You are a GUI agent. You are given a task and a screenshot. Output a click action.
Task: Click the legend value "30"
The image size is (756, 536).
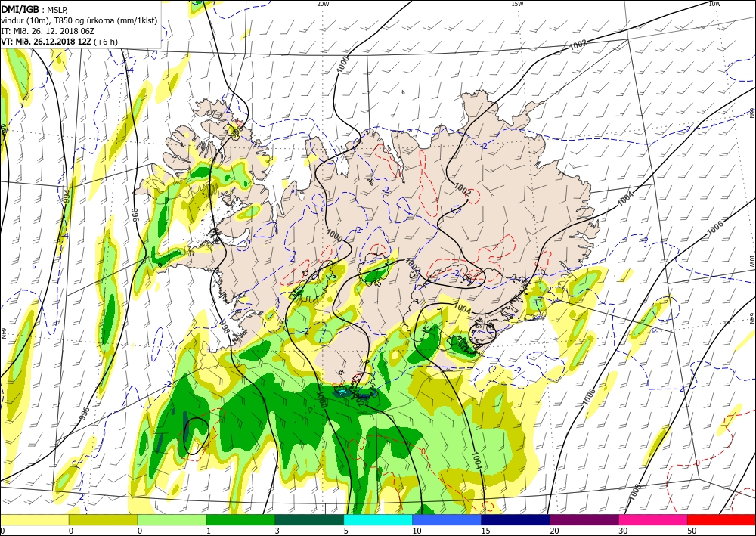[x=623, y=531]
